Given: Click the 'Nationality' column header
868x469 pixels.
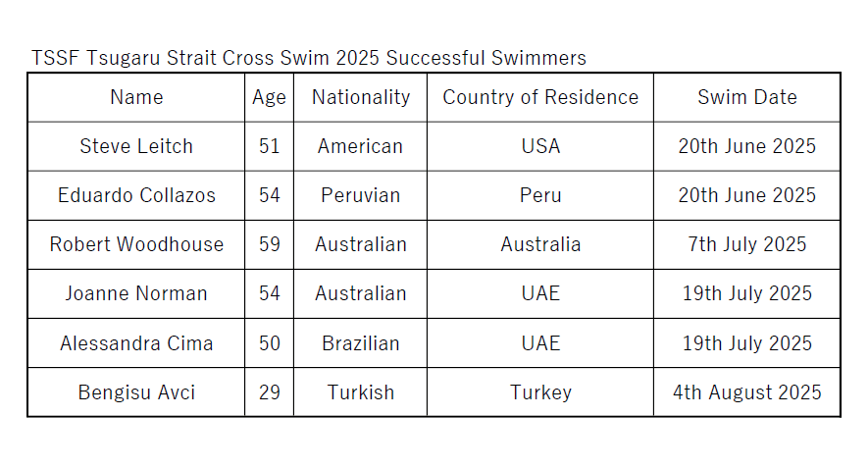Looking at the screenshot, I should [360, 97].
